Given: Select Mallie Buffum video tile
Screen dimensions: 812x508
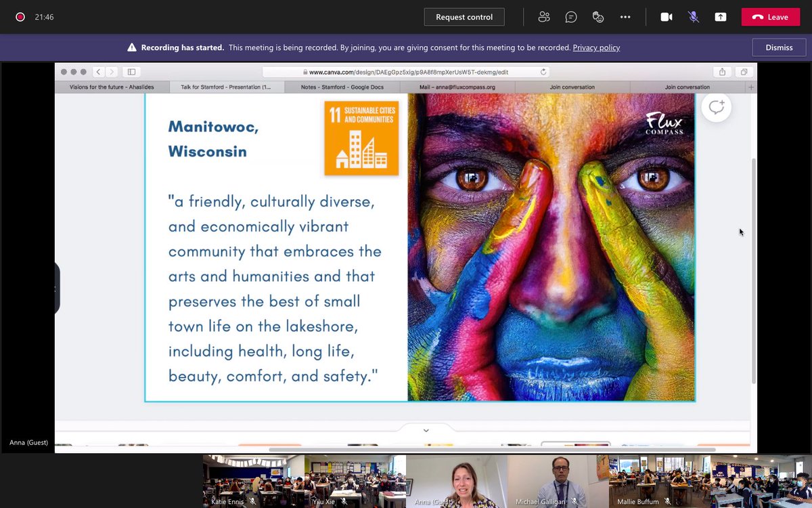Looking at the screenshot, I should tap(660, 481).
